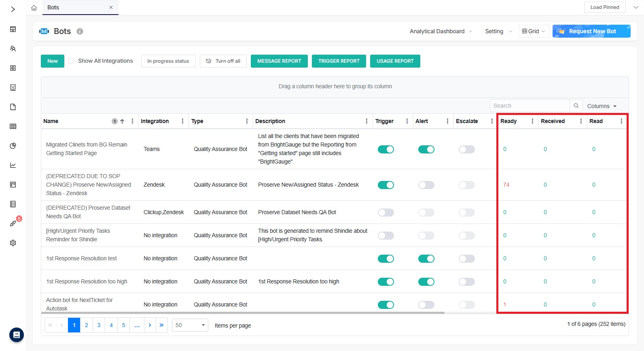Jump to the last page arrow

point(161,325)
